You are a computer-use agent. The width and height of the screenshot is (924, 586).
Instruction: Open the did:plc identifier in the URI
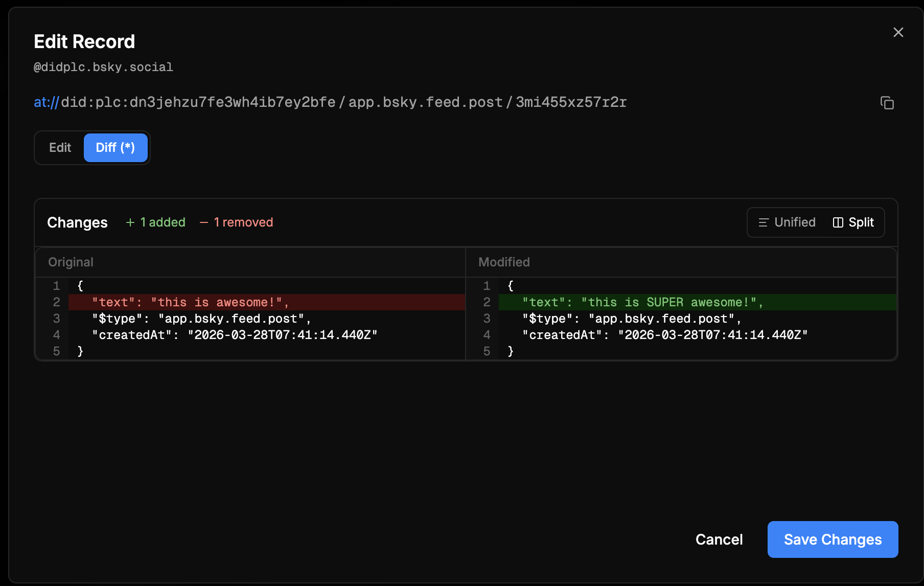point(198,102)
